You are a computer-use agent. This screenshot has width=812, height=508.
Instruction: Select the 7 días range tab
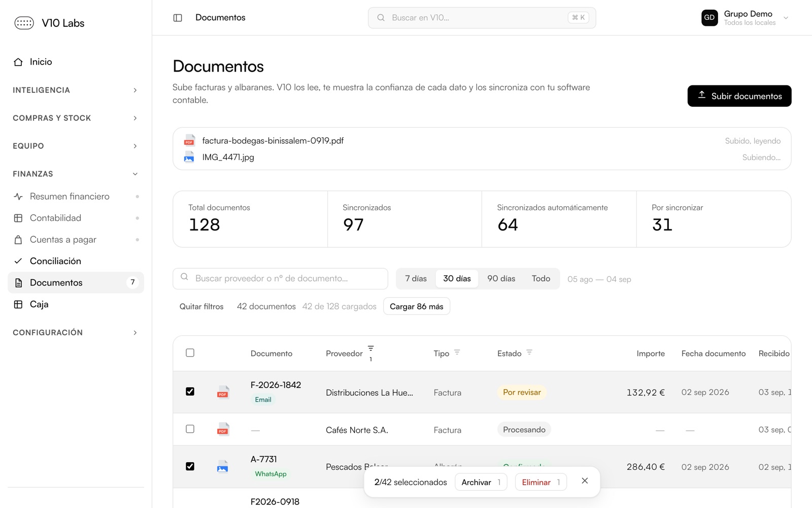[416, 278]
